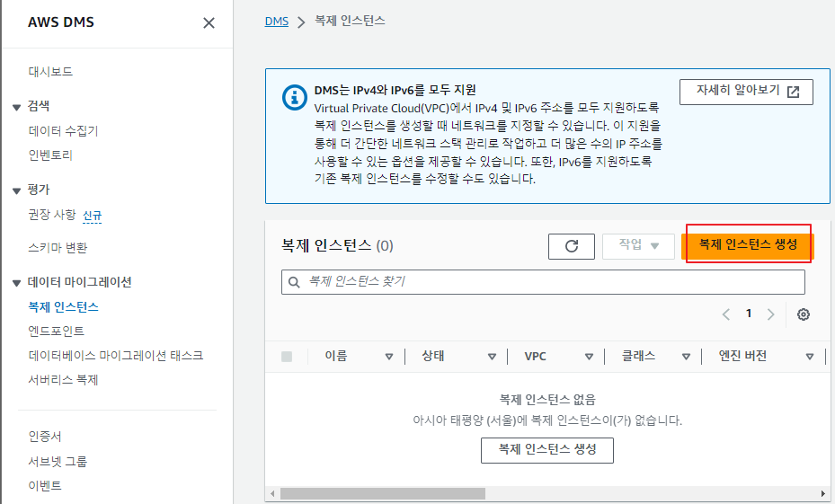Screen dimensions: 835x504
Task: Click the 클래스 column header
Action: [x=638, y=356]
